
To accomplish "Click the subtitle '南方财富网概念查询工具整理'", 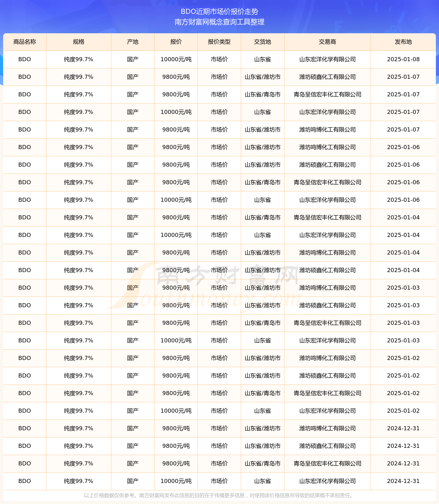I will pos(219,22).
